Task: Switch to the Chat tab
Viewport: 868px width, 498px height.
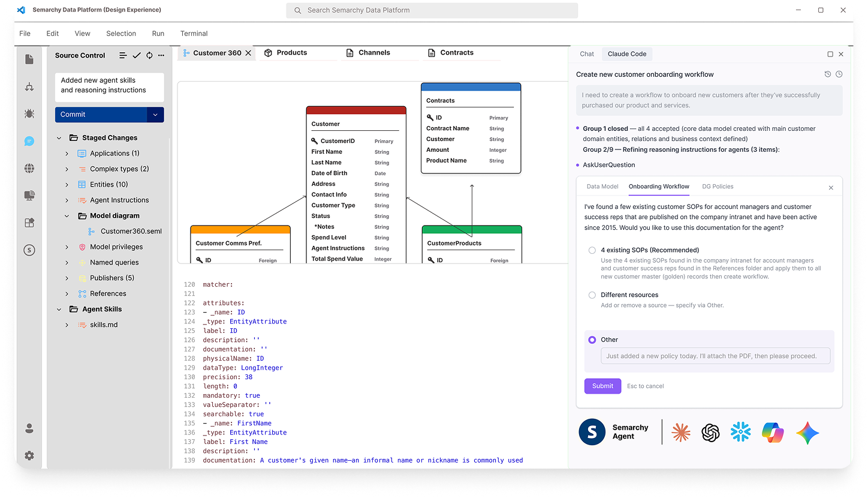Action: coord(587,54)
